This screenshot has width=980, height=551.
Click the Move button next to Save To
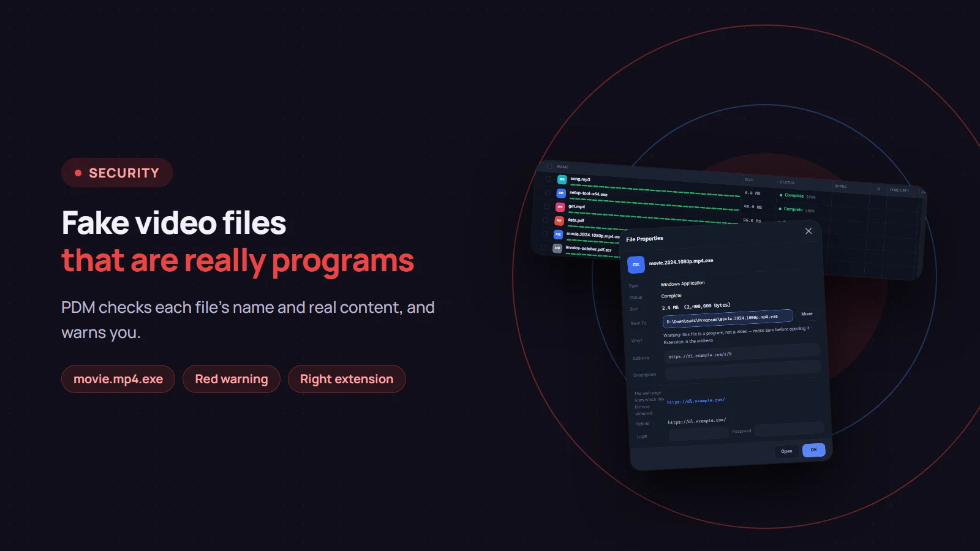[x=807, y=314]
